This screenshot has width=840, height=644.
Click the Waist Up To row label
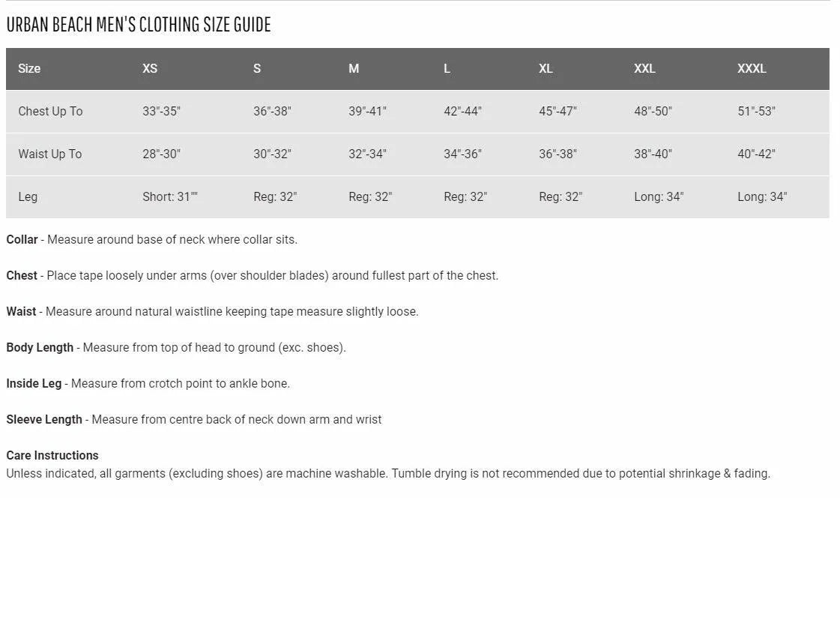(x=49, y=154)
